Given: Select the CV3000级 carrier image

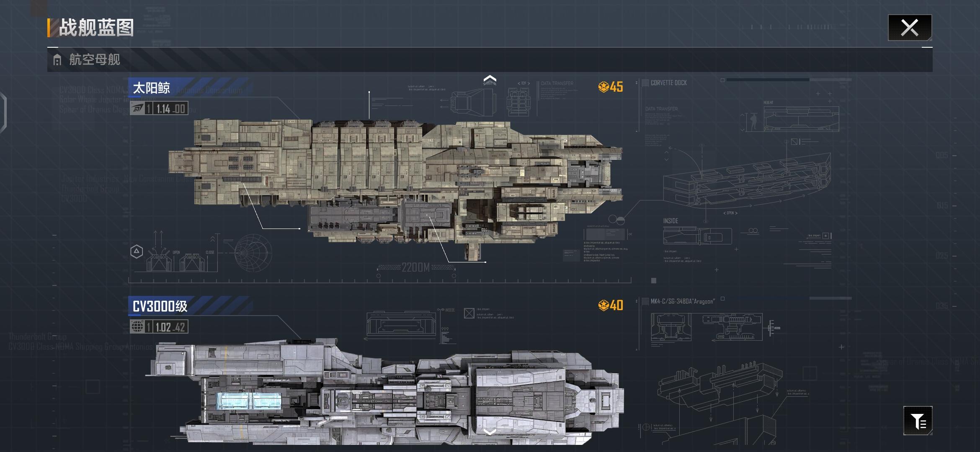Looking at the screenshot, I should click(x=384, y=391).
